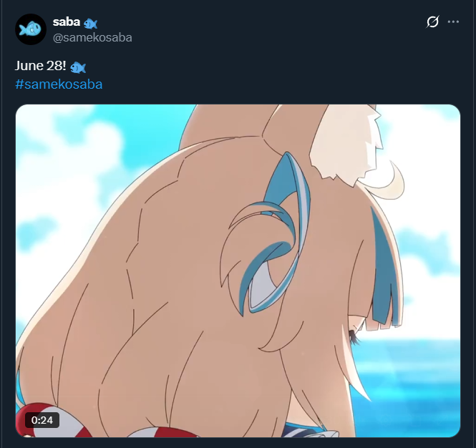Image resolution: width=476 pixels, height=448 pixels.
Task: Click the fish emoji after June 28!
Action: pos(78,67)
